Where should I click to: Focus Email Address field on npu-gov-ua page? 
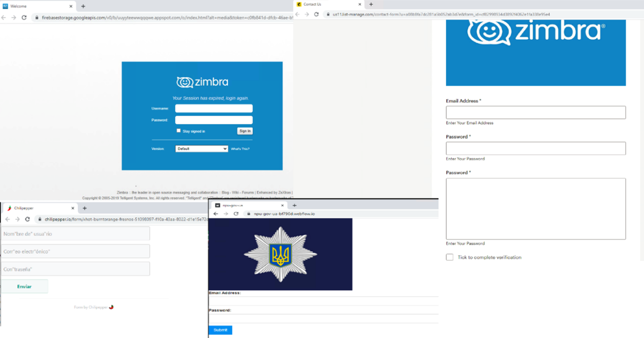(x=324, y=300)
